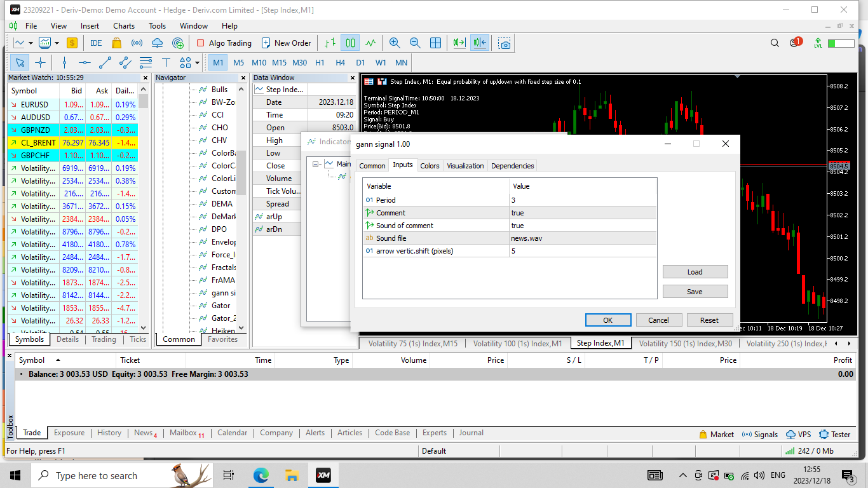Switch to the Dependencies tab
The image size is (868, 488).
513,166
